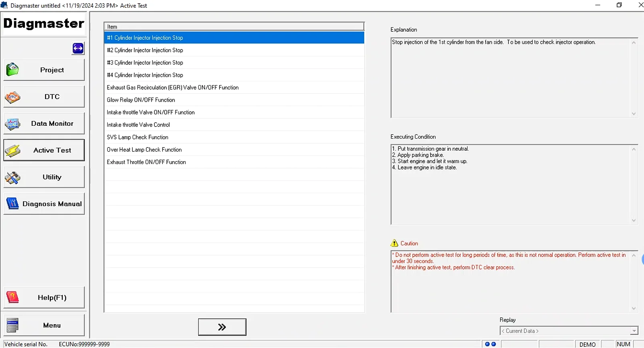Viewport: 644px width, 348px height.
Task: Click the Vehicle serial No. status text
Action: 26,344
